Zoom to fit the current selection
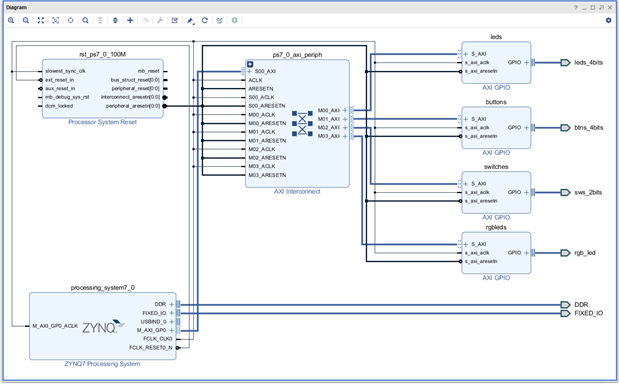 pyautogui.click(x=56, y=21)
